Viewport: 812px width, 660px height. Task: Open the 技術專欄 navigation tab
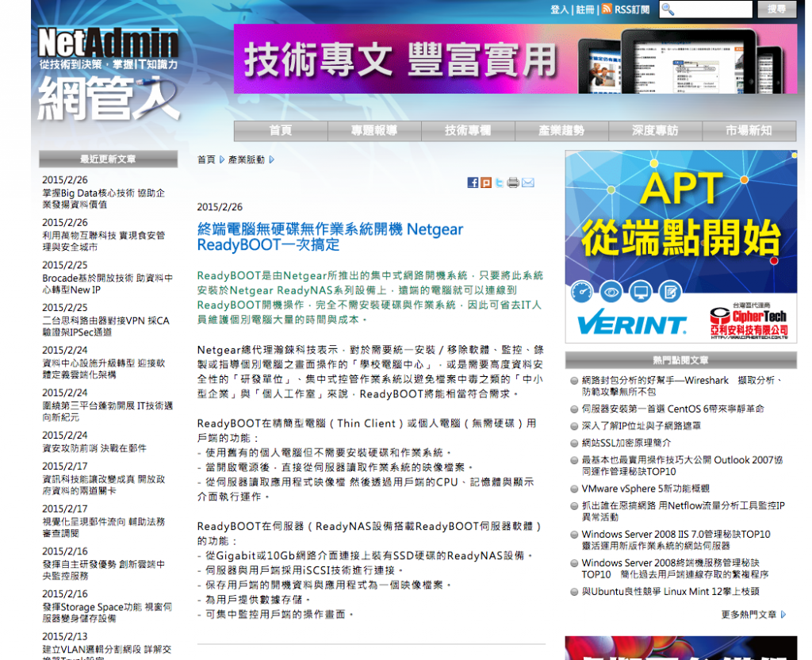[468, 131]
